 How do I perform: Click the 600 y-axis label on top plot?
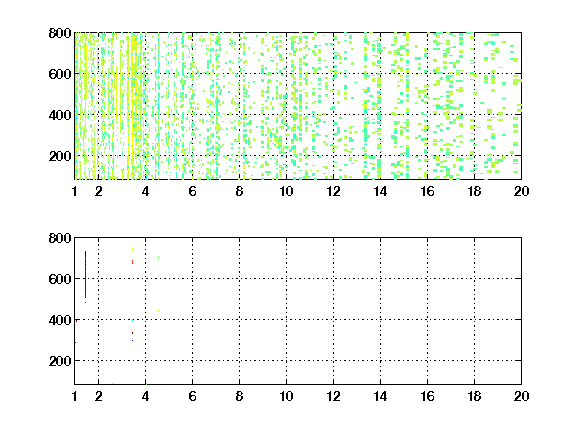click(60, 74)
